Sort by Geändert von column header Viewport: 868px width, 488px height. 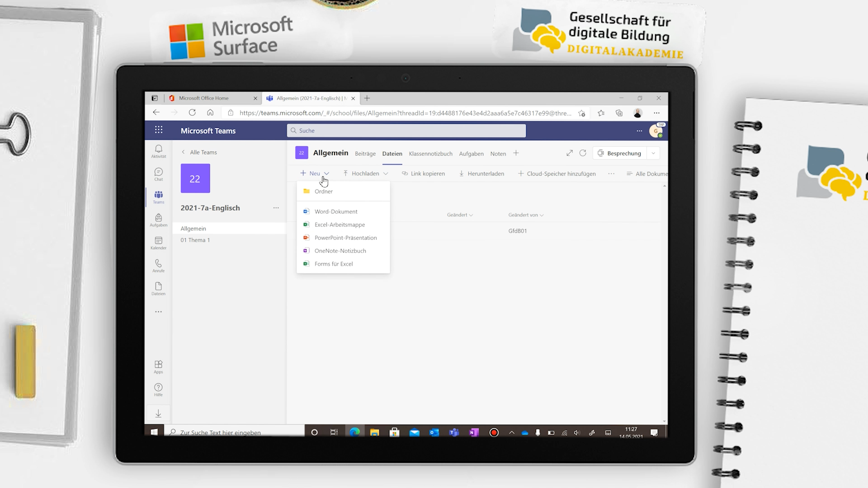(526, 215)
